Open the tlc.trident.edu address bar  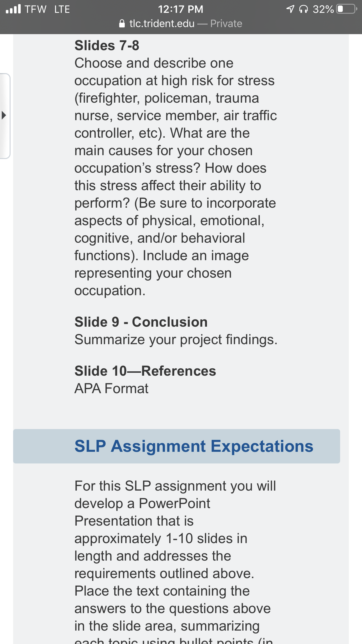(x=181, y=23)
